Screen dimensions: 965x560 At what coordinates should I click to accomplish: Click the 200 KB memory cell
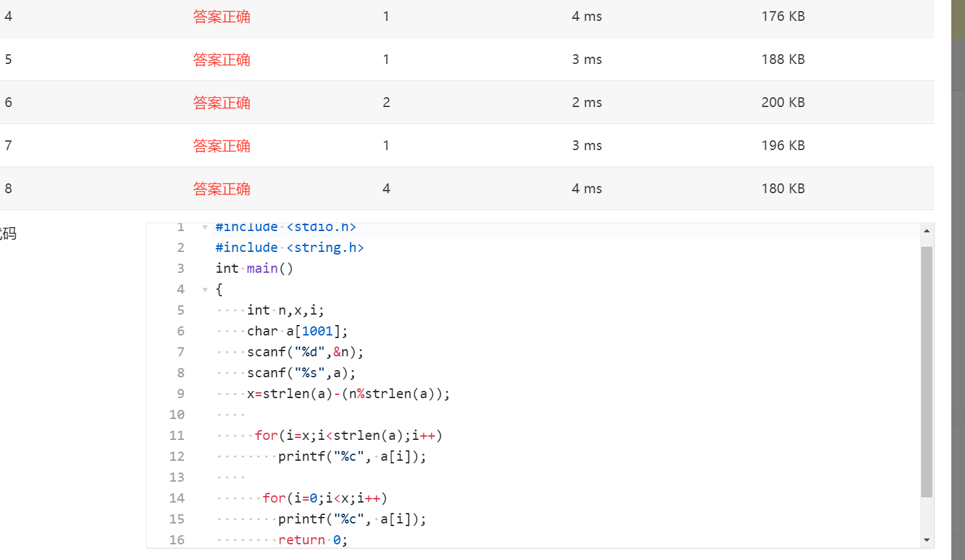click(x=783, y=102)
